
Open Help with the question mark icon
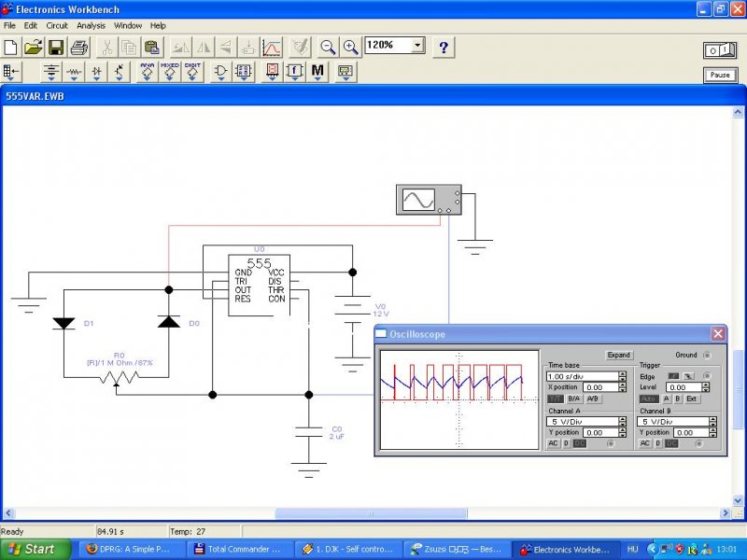(444, 48)
